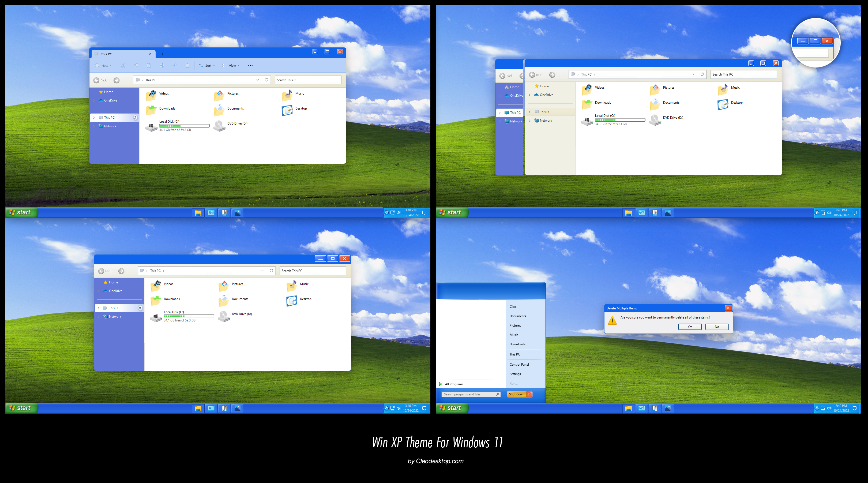This screenshot has width=868, height=483.
Task: Add a new tab with the plus icon
Action: click(162, 54)
